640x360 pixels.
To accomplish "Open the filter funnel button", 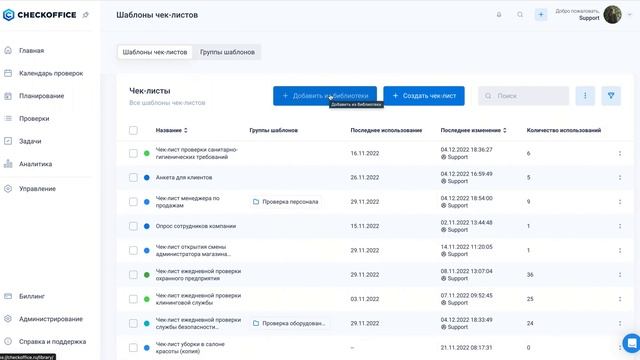I will (611, 96).
